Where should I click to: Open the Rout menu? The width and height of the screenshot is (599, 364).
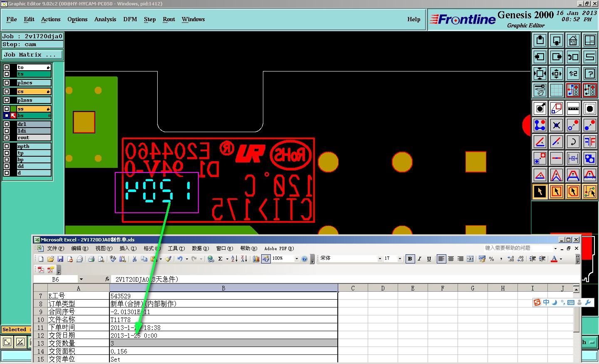[169, 19]
